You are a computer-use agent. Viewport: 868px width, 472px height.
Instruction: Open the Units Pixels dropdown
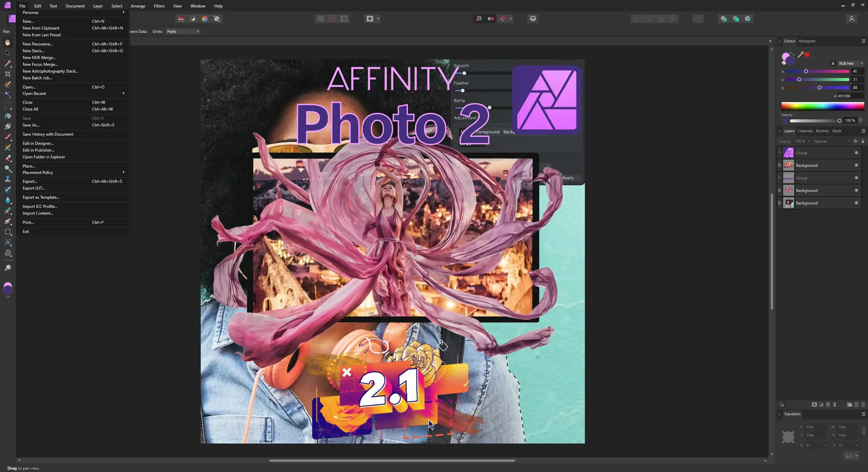(x=183, y=32)
